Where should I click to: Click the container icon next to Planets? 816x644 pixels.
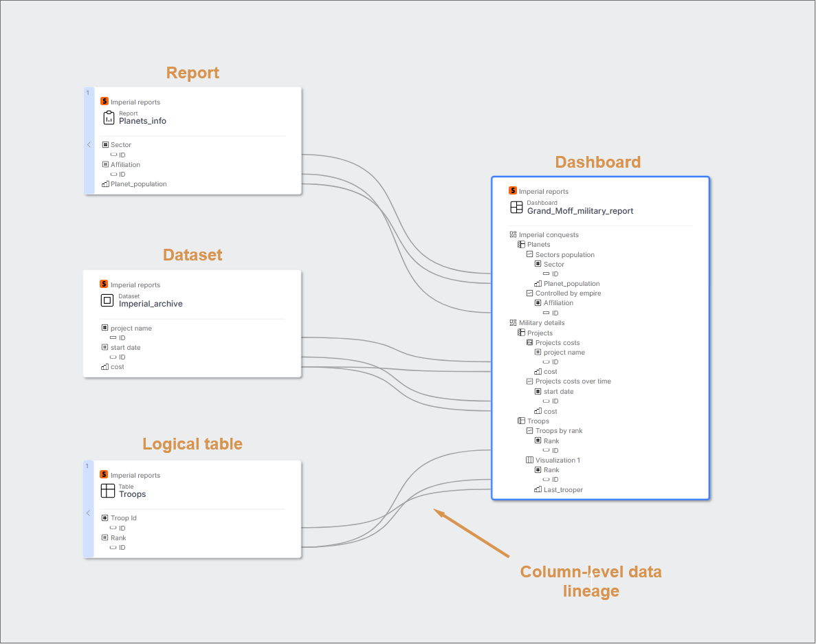coord(521,245)
